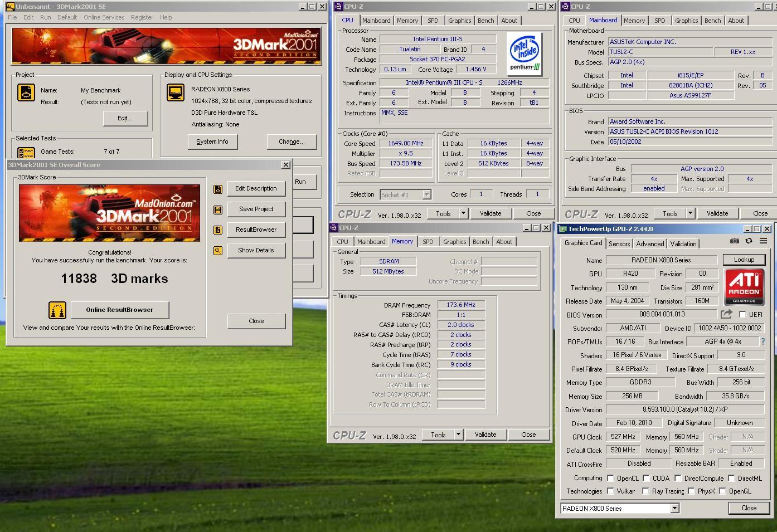Toggle the CUDA checkbox
Viewport: 777px width, 532px height.
646,478
